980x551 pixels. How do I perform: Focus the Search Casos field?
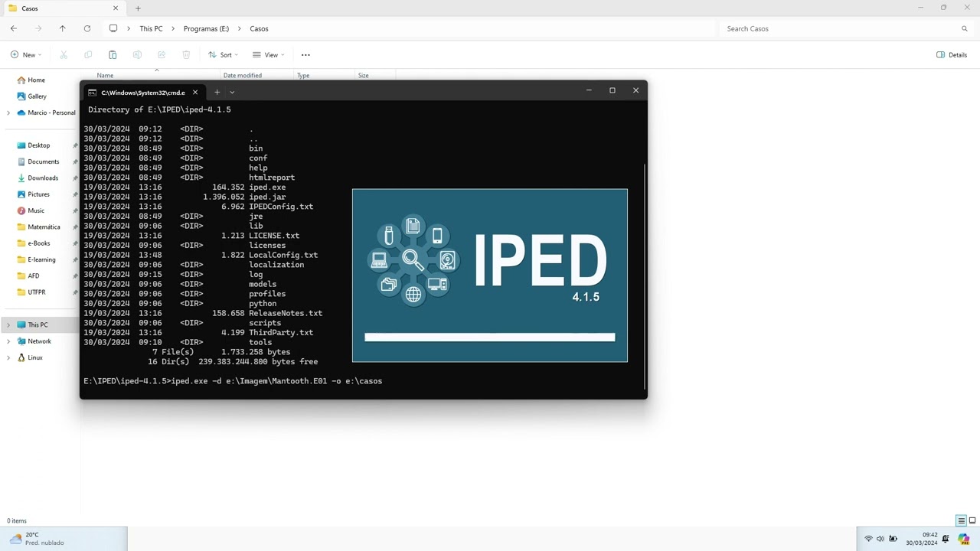838,28
